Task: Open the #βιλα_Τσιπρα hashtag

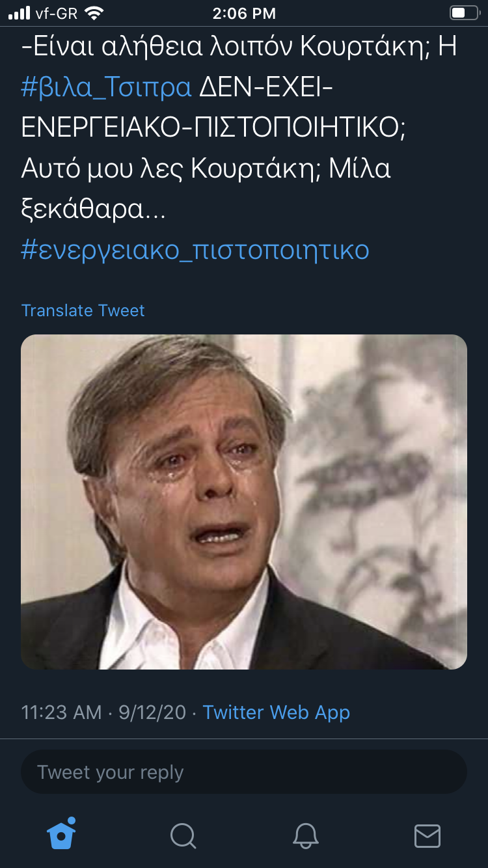Action: click(x=106, y=87)
